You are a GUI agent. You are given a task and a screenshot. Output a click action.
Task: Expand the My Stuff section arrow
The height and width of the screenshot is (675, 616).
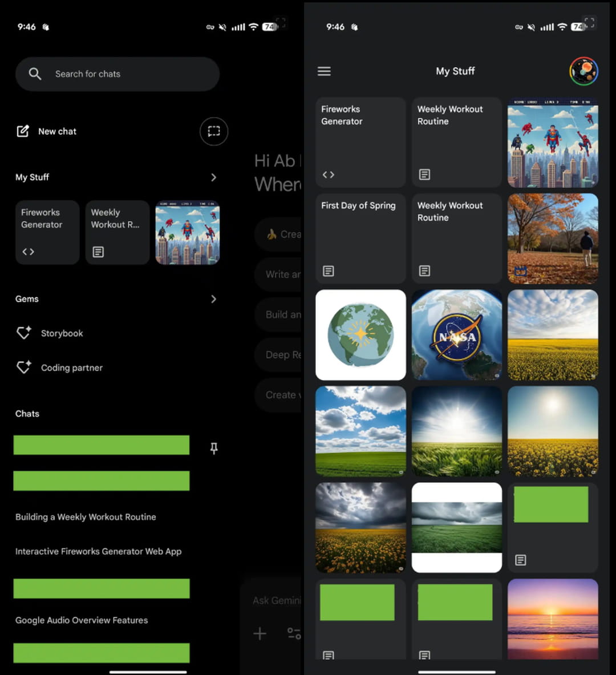point(213,177)
